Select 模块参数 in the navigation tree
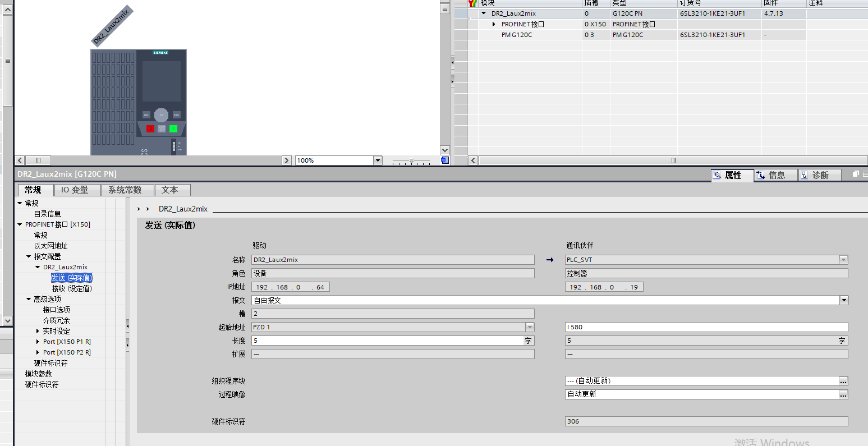This screenshot has height=446, width=868. click(38, 374)
